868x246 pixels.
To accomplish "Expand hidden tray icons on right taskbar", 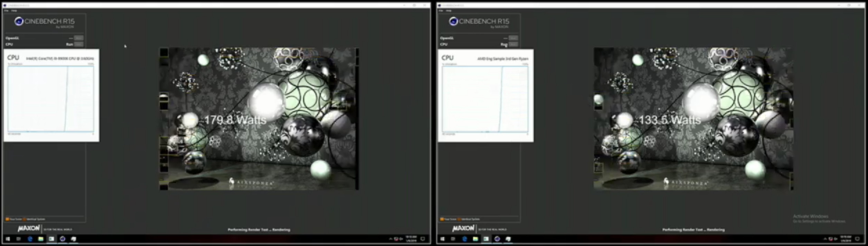I will pyautogui.click(x=825, y=239).
